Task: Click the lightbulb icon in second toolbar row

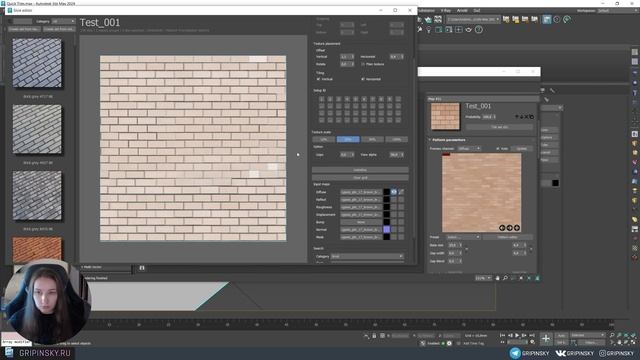Action: click(x=429, y=30)
